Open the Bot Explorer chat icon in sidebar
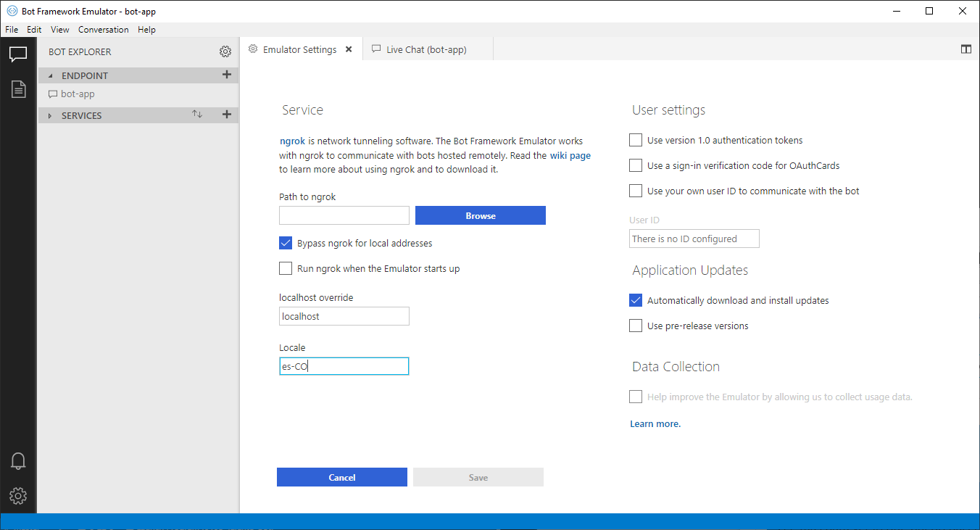Viewport: 980px width, 530px height. tap(18, 54)
